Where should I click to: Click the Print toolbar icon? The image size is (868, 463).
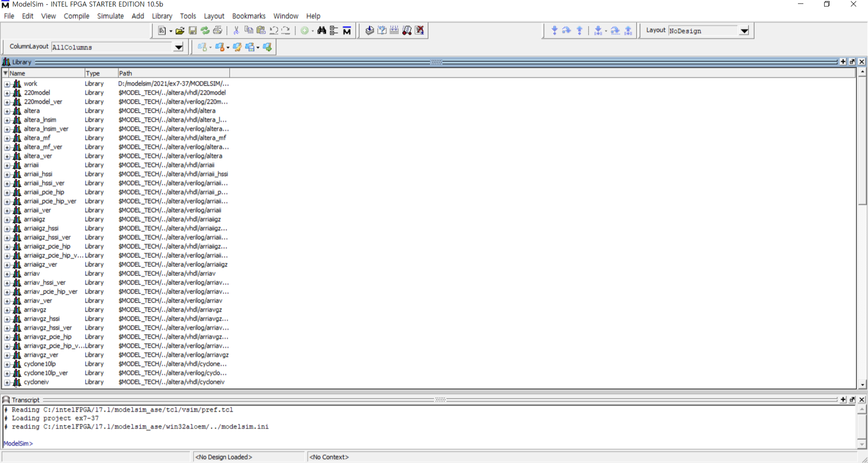[x=217, y=30]
